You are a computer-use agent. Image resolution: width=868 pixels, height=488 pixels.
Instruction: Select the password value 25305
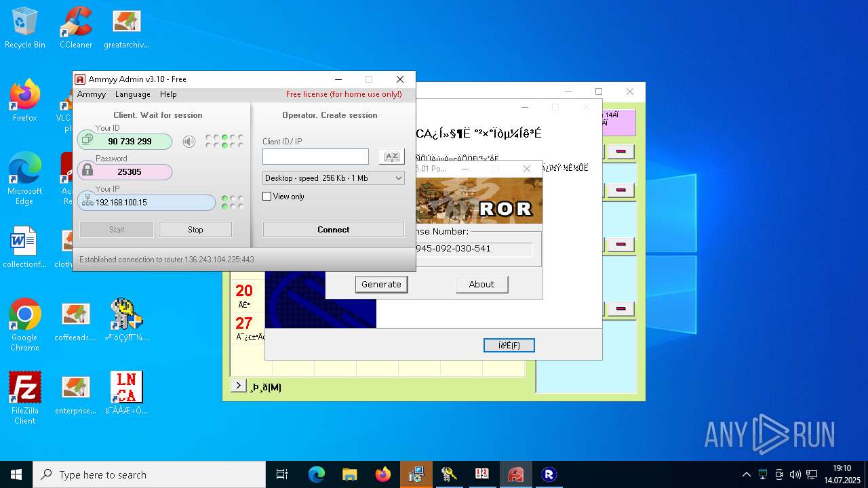pyautogui.click(x=130, y=172)
